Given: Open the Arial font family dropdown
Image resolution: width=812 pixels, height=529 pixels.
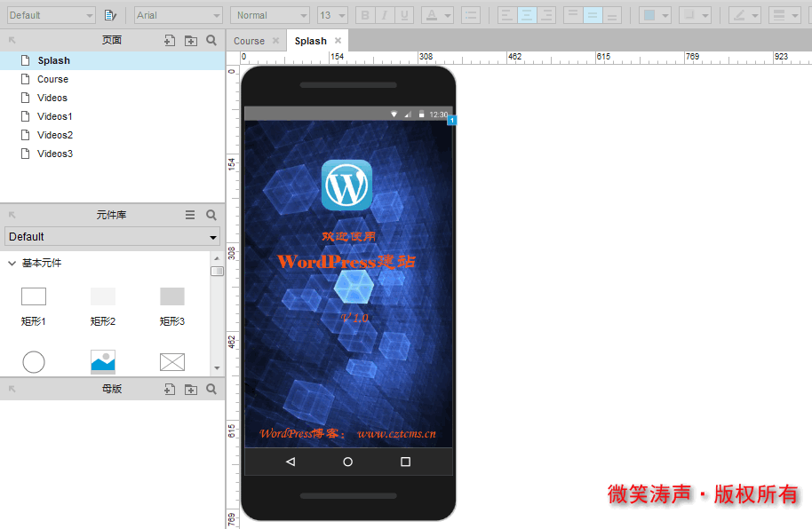Looking at the screenshot, I should point(179,15).
